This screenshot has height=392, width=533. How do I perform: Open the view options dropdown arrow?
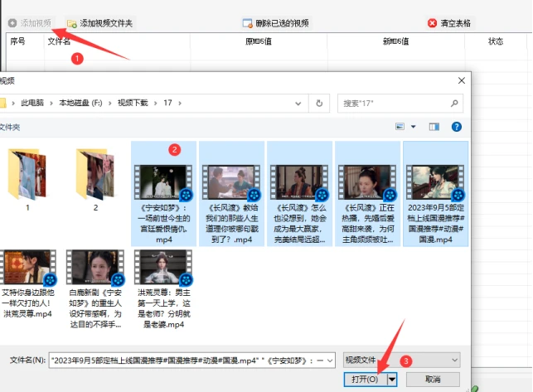[414, 127]
